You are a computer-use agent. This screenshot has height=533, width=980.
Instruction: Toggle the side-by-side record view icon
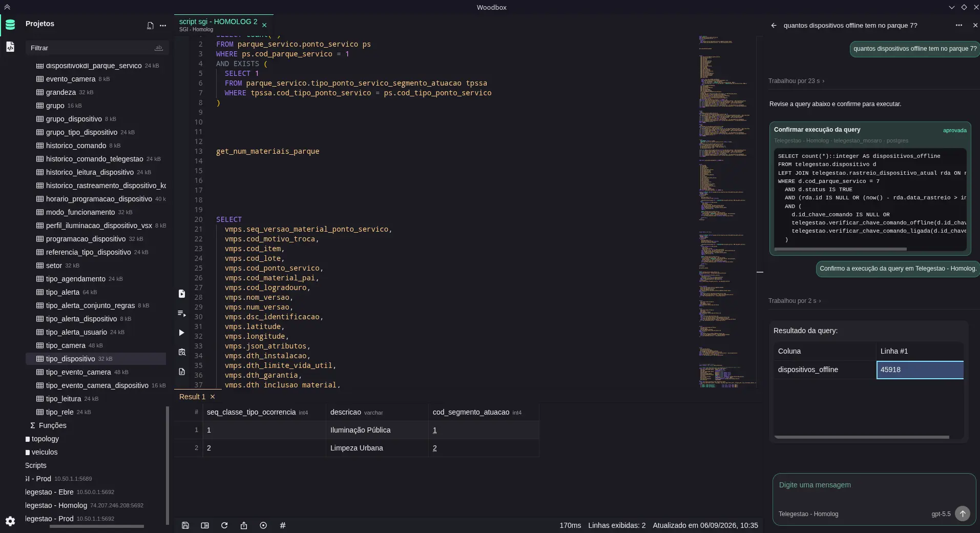205,525
